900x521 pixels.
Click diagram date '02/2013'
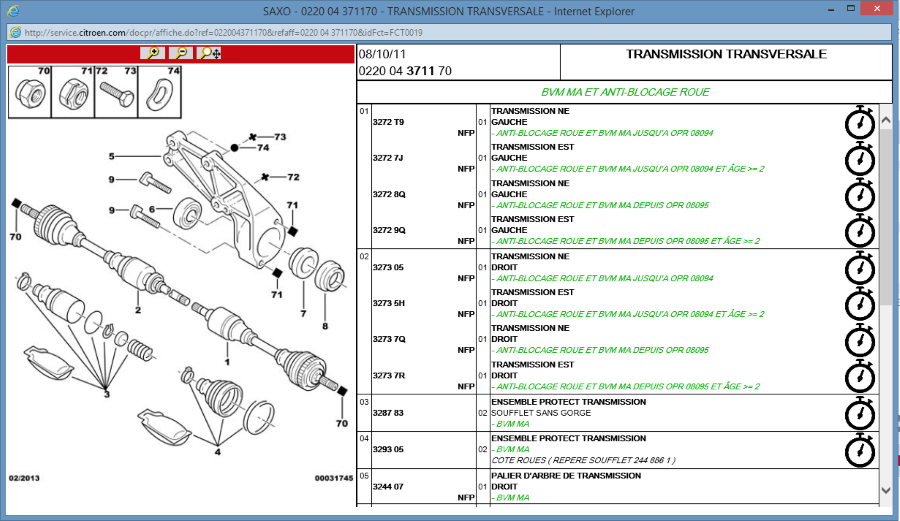(24, 478)
